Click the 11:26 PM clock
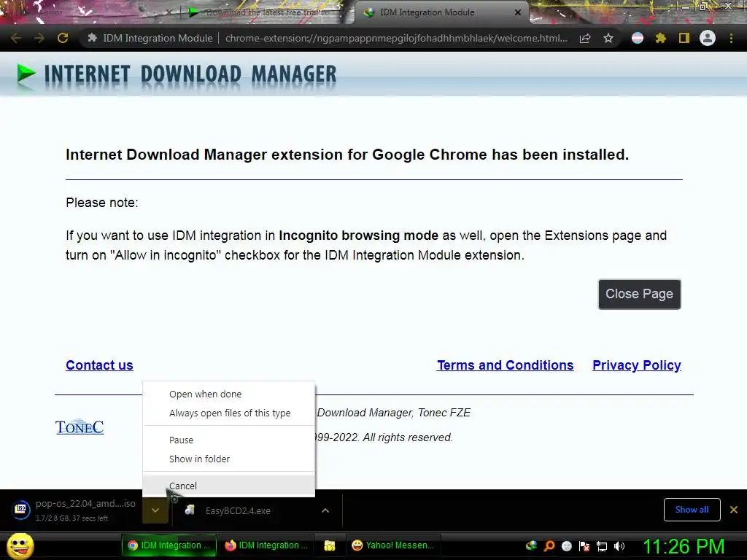The height and width of the screenshot is (560, 747). point(684,546)
